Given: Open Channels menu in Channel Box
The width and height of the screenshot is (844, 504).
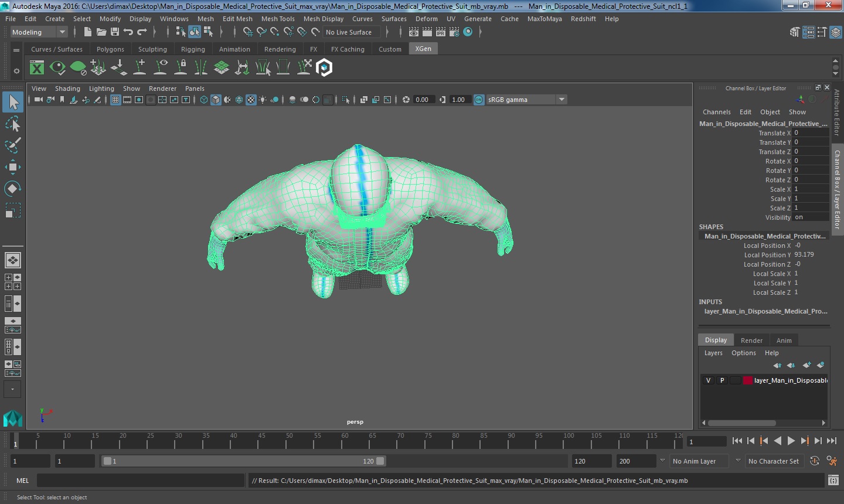Looking at the screenshot, I should click(x=716, y=112).
